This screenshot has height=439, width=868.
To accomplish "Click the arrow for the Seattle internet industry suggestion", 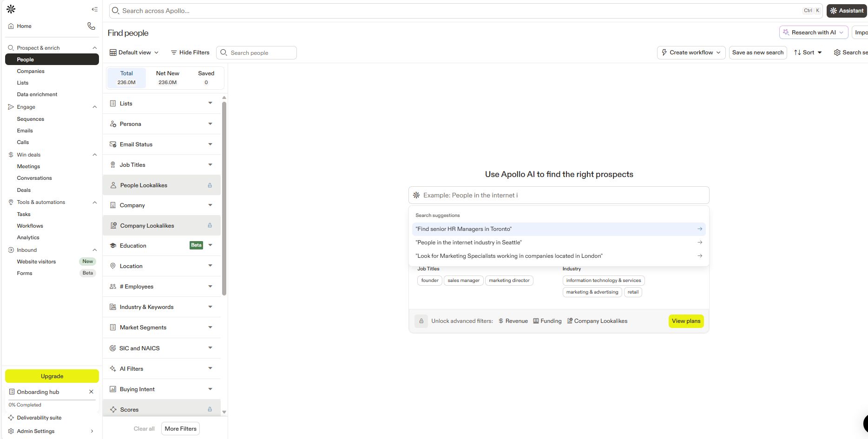I will [x=699, y=242].
